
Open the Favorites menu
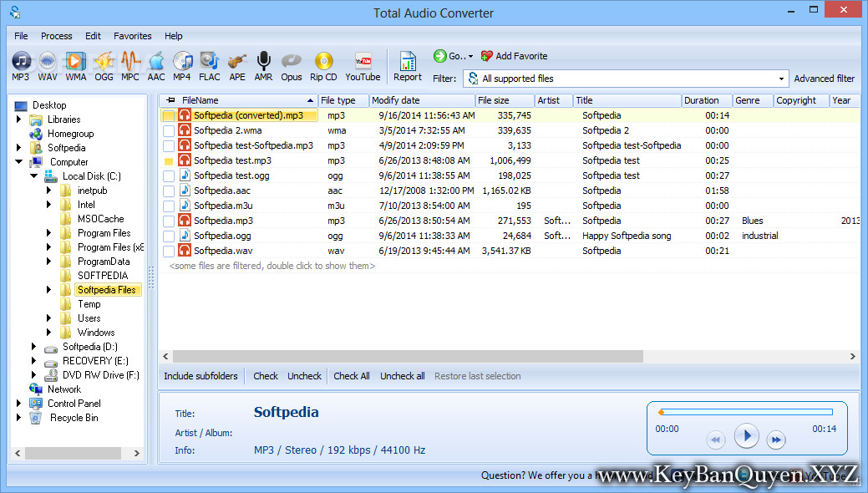(132, 36)
